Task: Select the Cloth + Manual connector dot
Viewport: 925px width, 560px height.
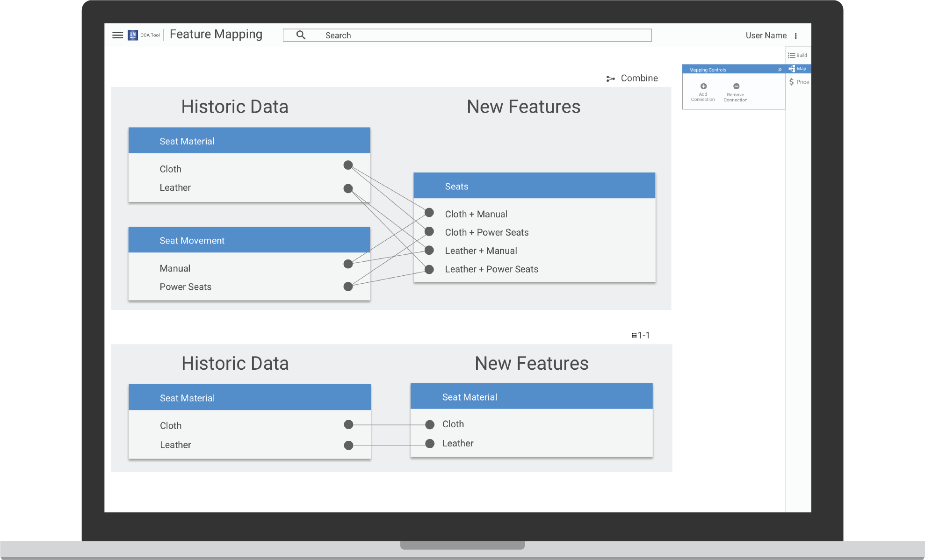Action: pos(429,213)
